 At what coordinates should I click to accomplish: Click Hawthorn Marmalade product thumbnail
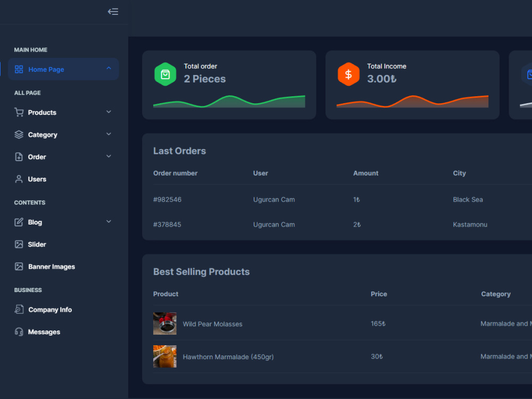[165, 356]
